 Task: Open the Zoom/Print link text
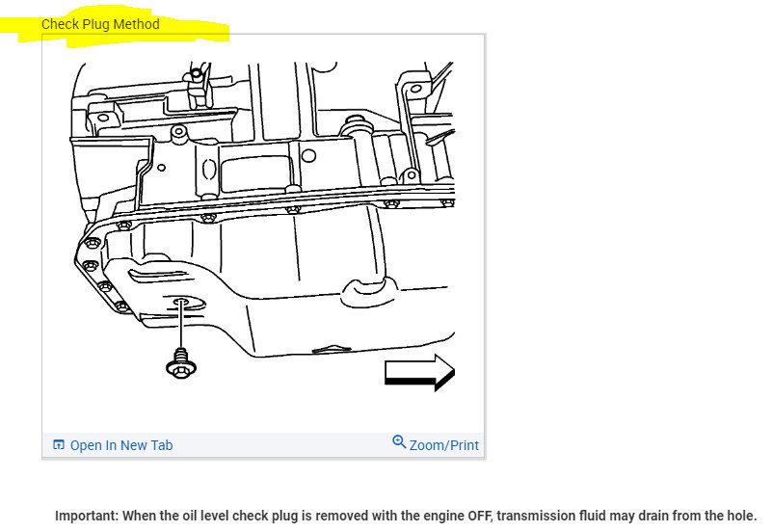click(x=444, y=445)
